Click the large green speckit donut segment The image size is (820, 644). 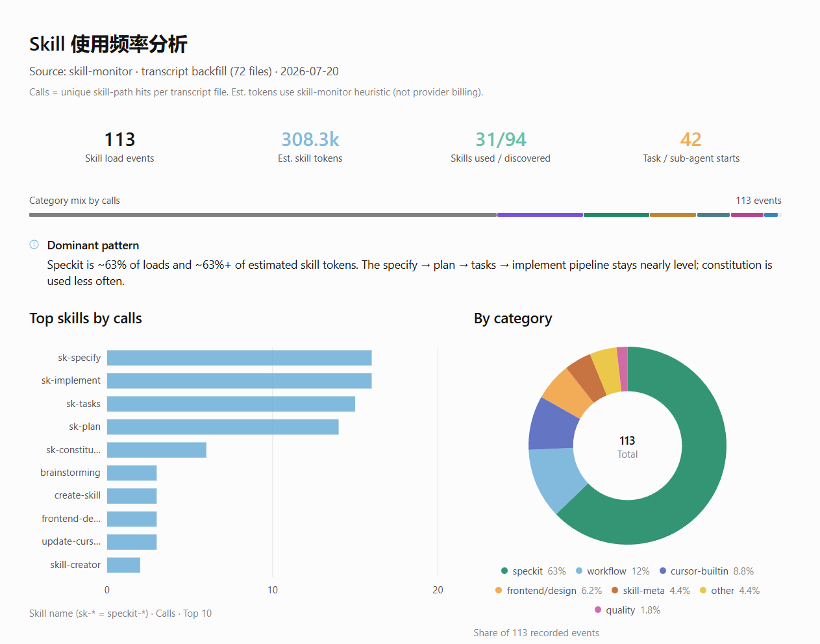coord(698,474)
